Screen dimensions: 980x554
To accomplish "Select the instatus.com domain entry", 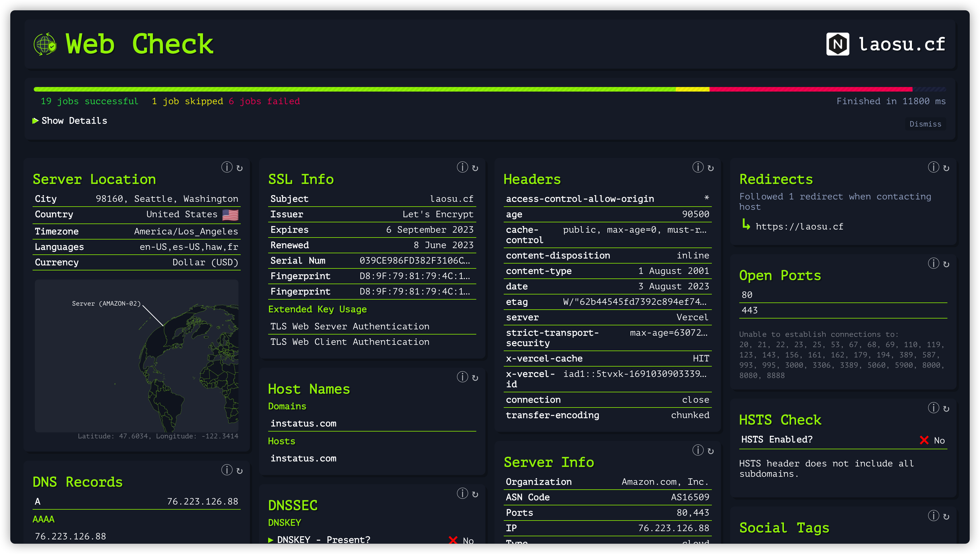I will point(303,423).
